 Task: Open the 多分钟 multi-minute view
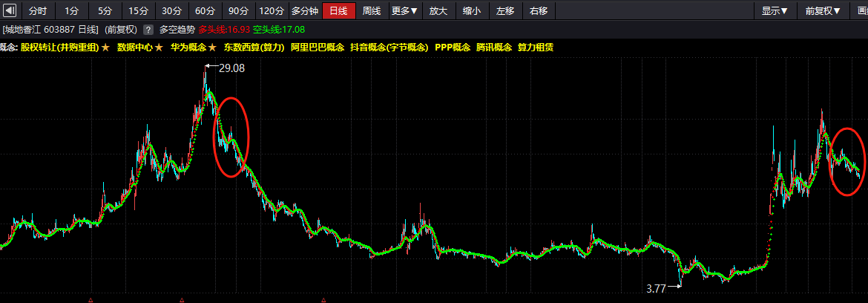coord(305,10)
